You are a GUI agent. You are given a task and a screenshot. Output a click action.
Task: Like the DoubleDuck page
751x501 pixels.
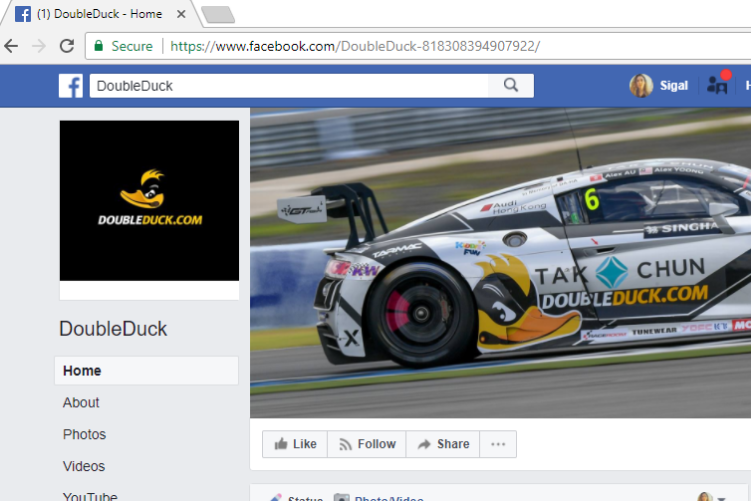click(295, 444)
